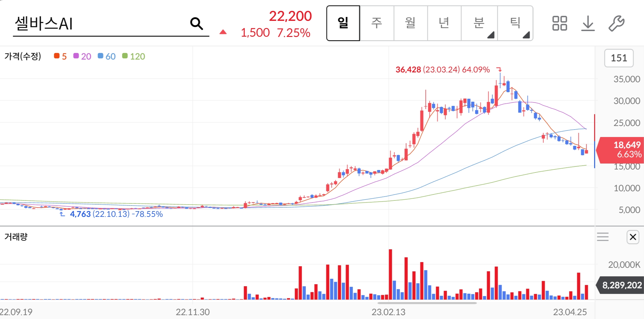Click the 22,200 current price
644x319 pixels.
[290, 16]
